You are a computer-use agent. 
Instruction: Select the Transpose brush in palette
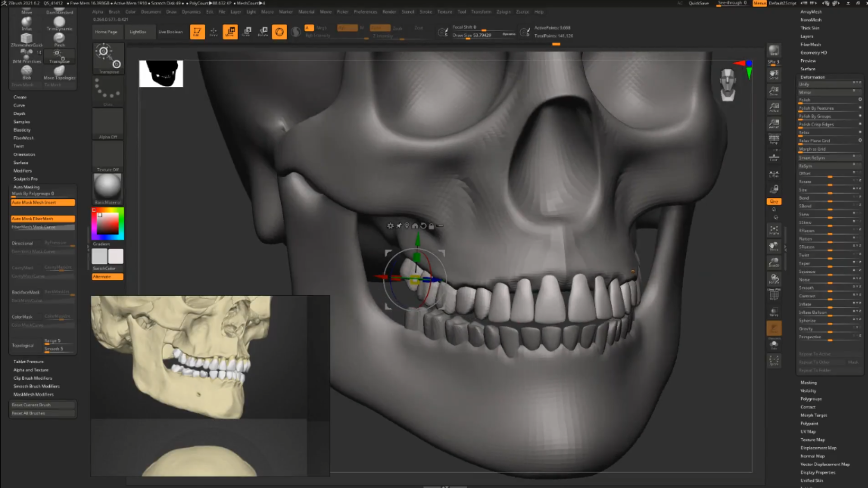click(59, 56)
